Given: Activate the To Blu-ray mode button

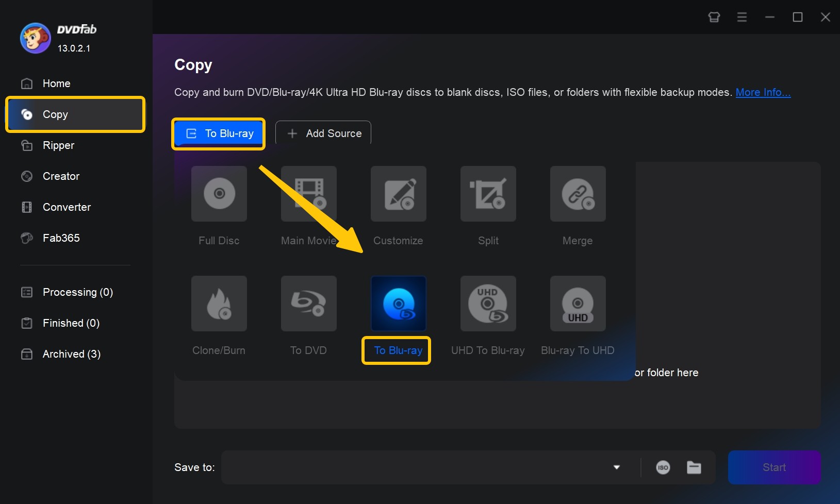Looking at the screenshot, I should (x=218, y=133).
